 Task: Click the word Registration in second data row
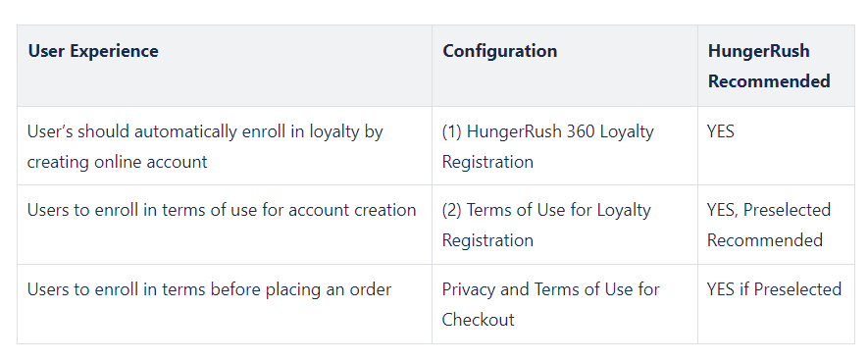click(487, 240)
